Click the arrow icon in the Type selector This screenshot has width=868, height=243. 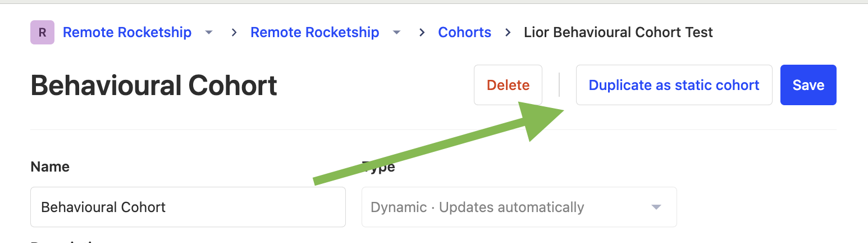point(656,207)
